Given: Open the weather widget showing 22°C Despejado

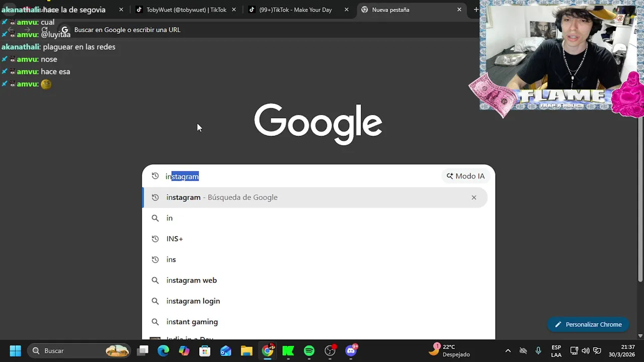Looking at the screenshot, I should click(450, 350).
